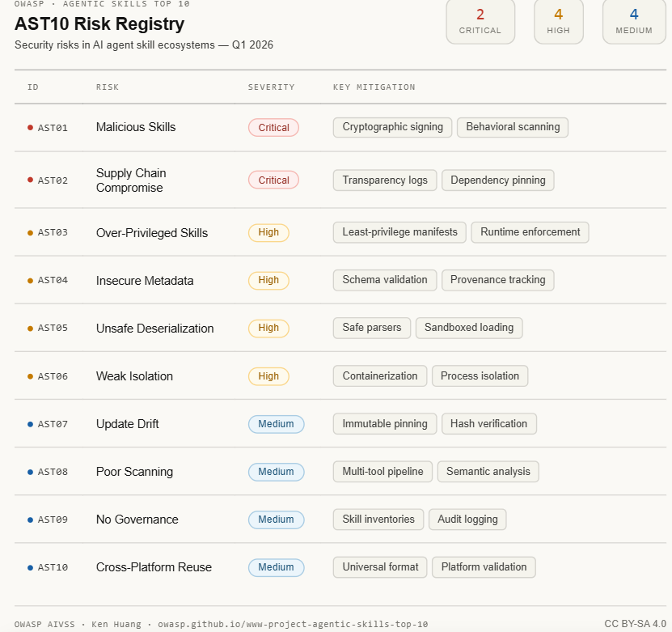Screen dimensions: 672x632
Task: Click the High badge for Insecure Metadata
Action: coord(268,281)
